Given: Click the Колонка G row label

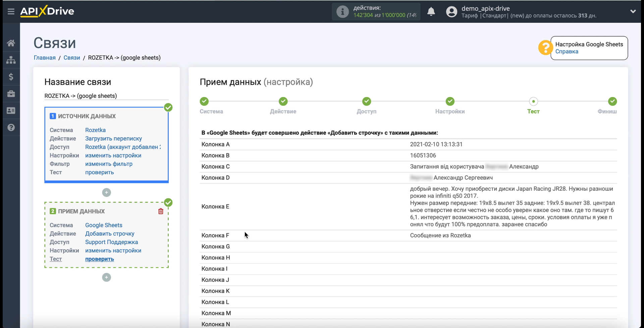Looking at the screenshot, I should coord(215,246).
